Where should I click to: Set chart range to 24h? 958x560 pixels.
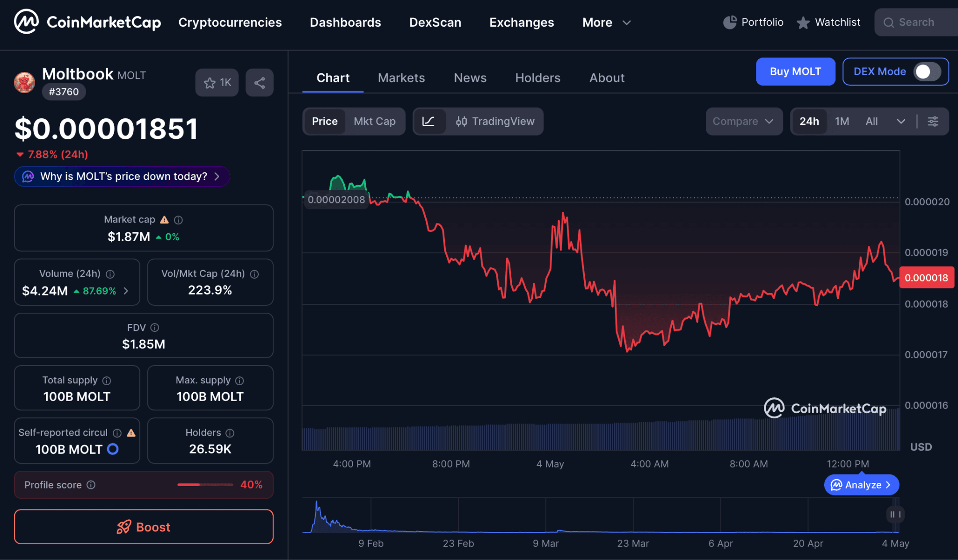(809, 122)
